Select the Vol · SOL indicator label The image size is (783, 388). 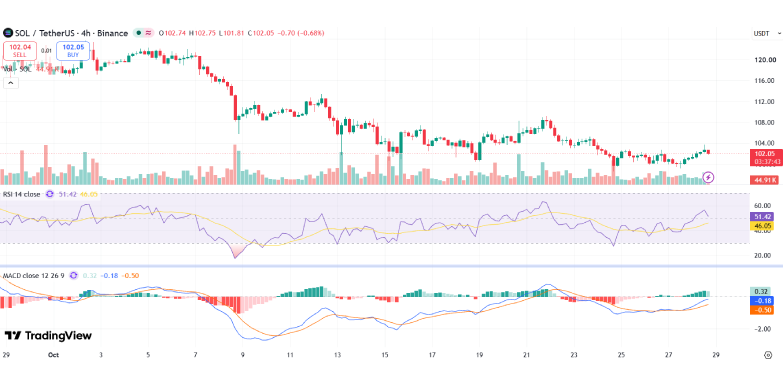(x=17, y=69)
